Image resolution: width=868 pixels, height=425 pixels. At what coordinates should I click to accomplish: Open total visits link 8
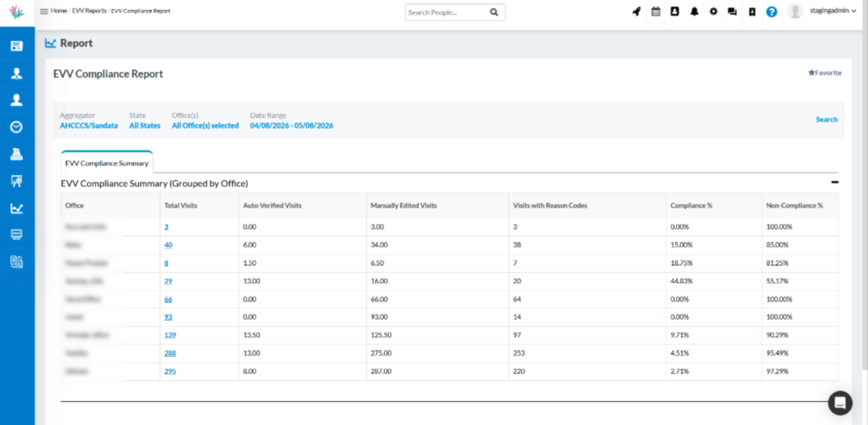pos(166,263)
